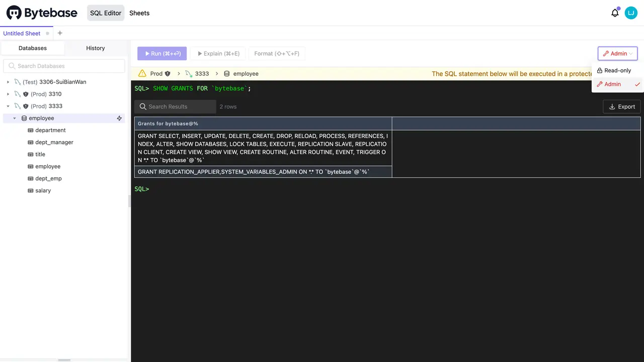This screenshot has width=644, height=362.
Task: Click the notification bell icon
Action: click(x=615, y=13)
